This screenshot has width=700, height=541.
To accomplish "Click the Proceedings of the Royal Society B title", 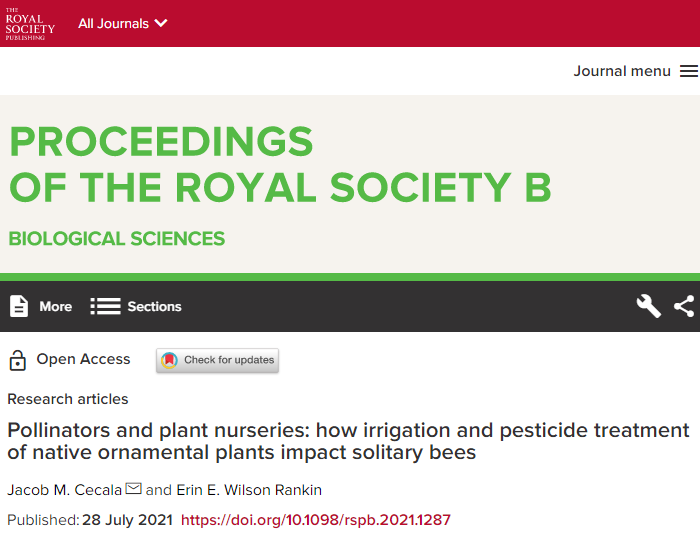I will coord(280,165).
